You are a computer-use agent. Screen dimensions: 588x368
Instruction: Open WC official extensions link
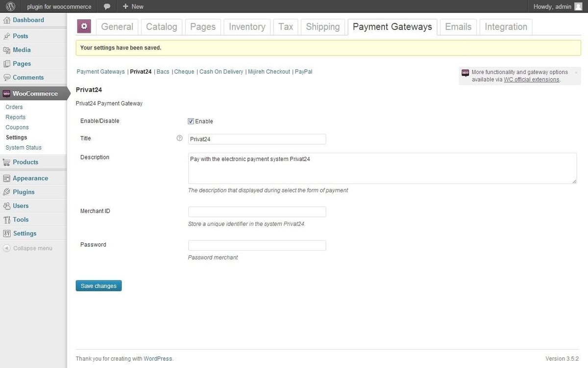pyautogui.click(x=531, y=79)
